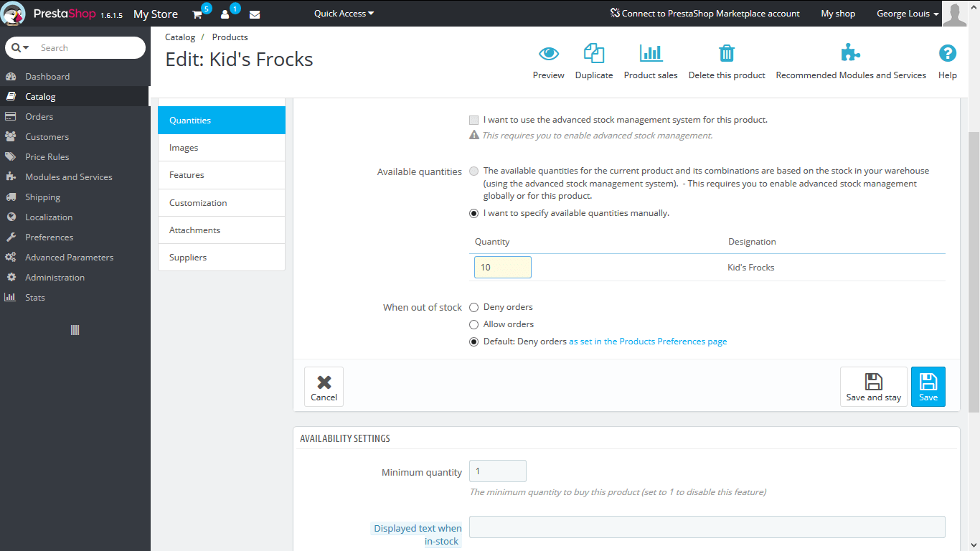980x551 pixels.
Task: Open Product sales chart icon
Action: click(650, 54)
